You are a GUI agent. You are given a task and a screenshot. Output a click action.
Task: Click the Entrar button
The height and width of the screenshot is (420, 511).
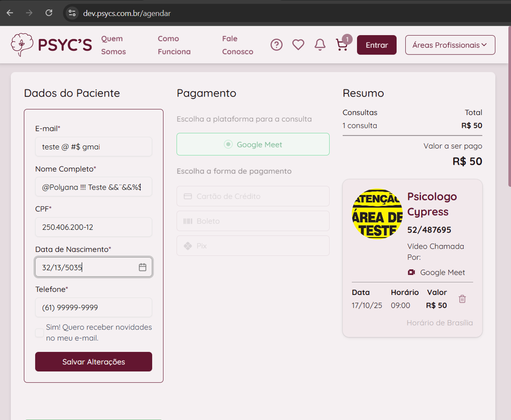point(377,45)
